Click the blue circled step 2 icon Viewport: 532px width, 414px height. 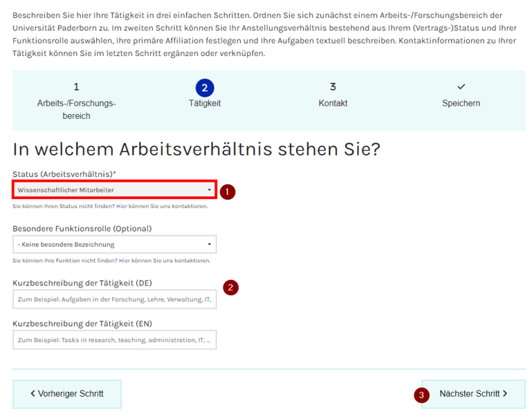click(x=205, y=88)
